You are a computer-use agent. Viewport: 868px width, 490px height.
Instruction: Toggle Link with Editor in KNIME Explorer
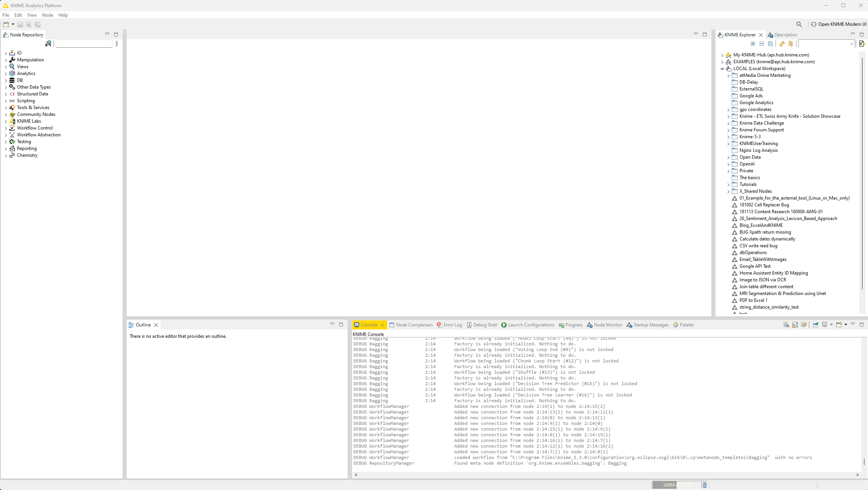coord(791,44)
